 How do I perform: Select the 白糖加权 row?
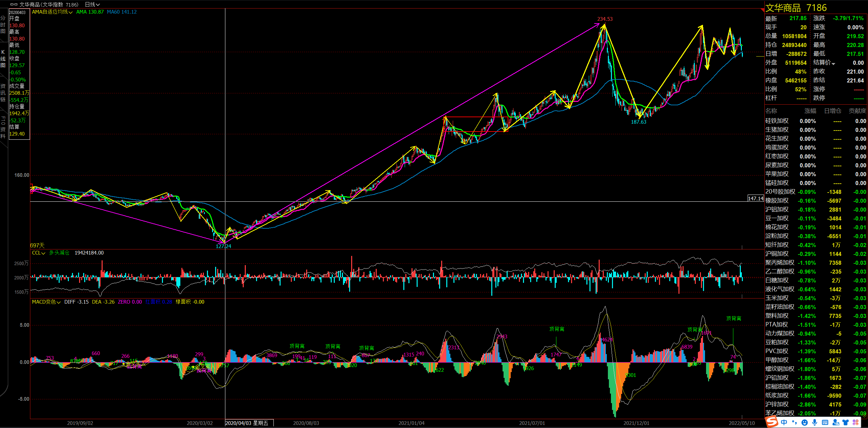pyautogui.click(x=816, y=280)
